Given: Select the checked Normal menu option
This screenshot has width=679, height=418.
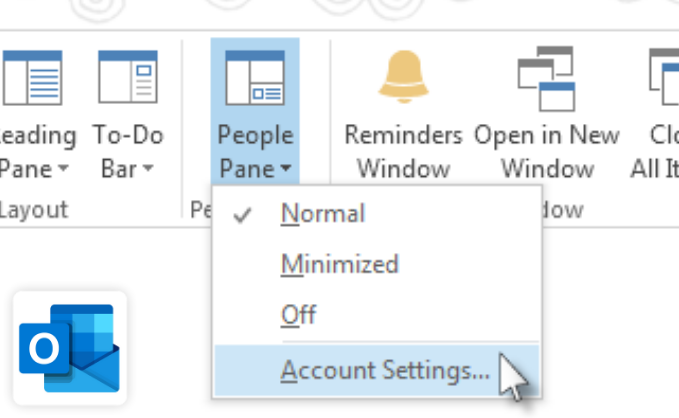Looking at the screenshot, I should click(377, 214).
